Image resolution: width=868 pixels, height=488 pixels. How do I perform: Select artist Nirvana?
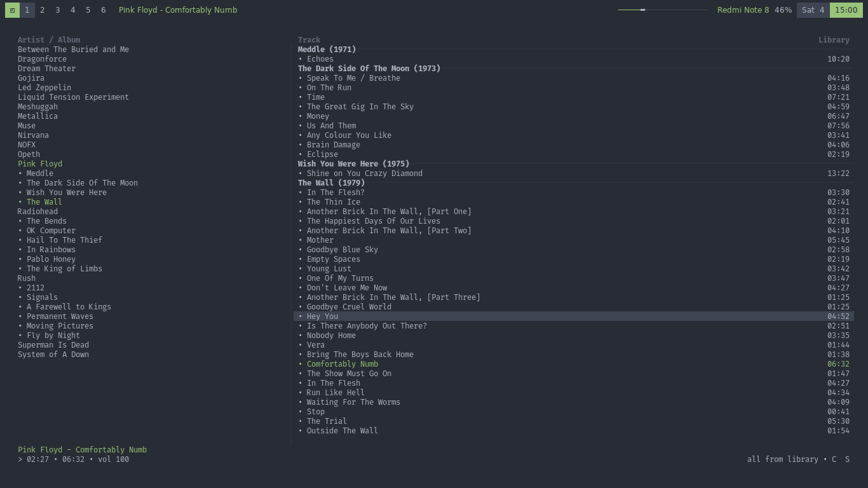[33, 135]
